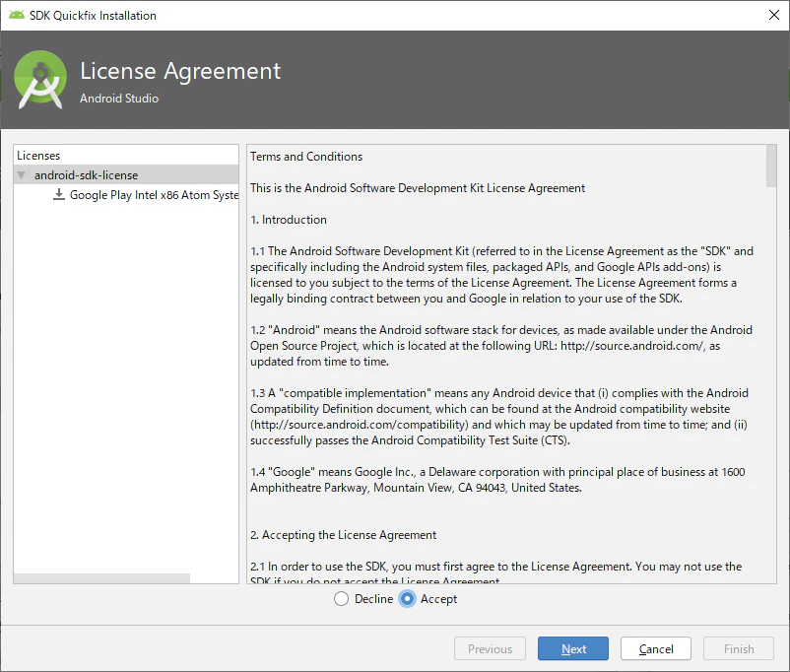Viewport: 790px width, 672px height.
Task: Select the Decline radio button
Action: (341, 599)
